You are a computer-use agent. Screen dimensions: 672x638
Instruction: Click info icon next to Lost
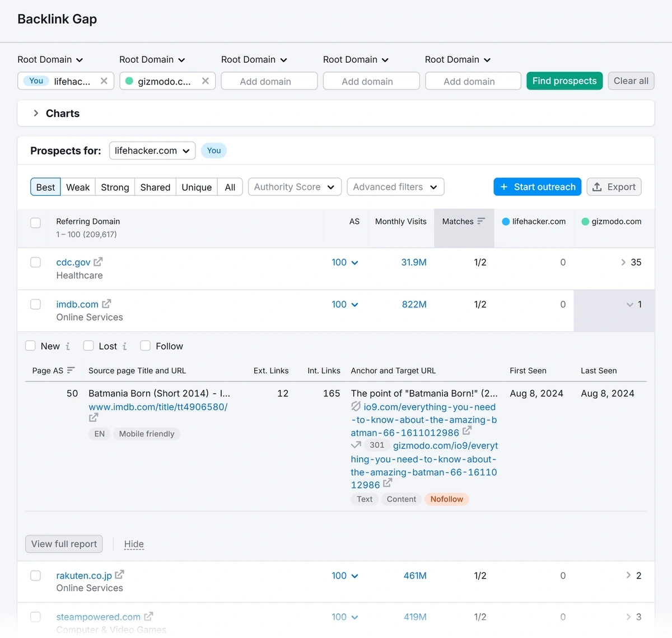(x=125, y=346)
